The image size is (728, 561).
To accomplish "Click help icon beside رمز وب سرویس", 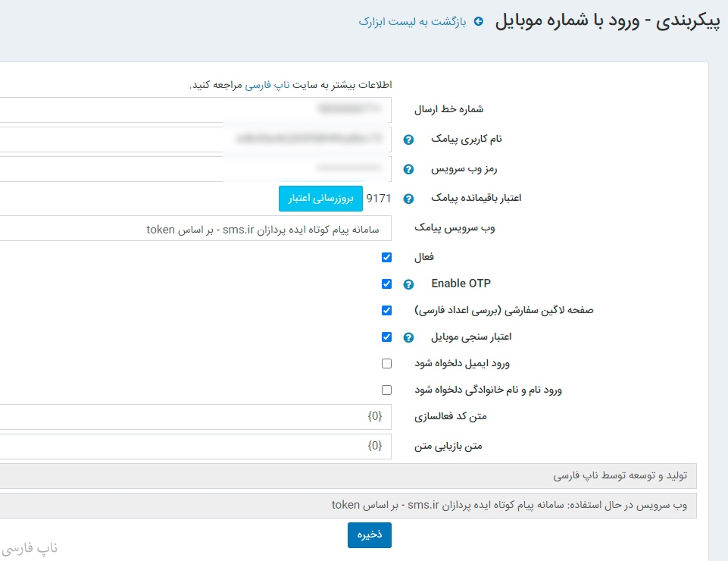I will 408,169.
